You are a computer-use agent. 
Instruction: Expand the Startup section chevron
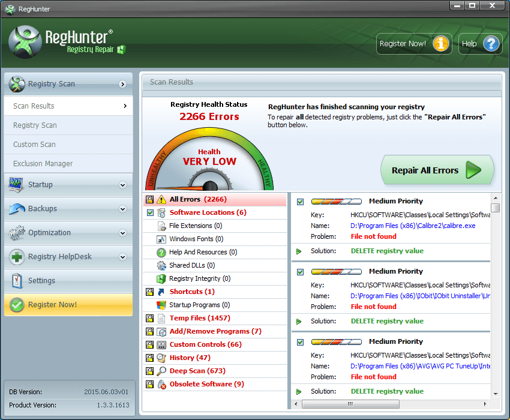(x=122, y=185)
